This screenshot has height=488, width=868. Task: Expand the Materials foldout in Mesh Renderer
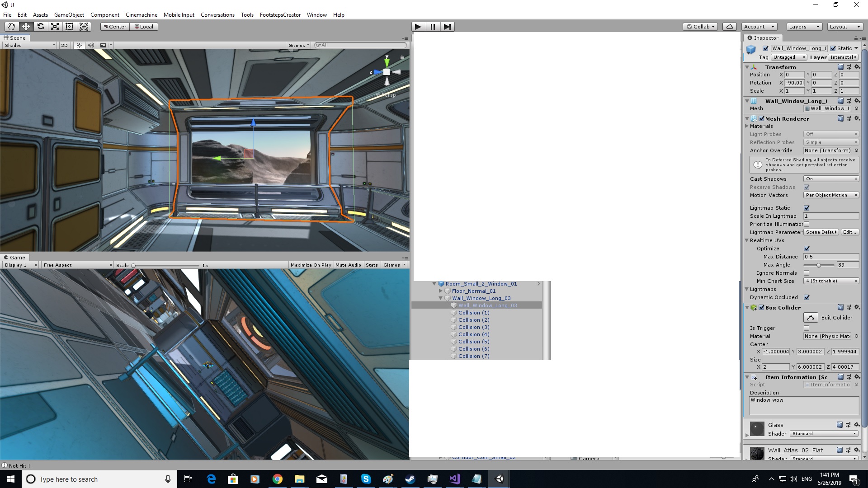747,126
